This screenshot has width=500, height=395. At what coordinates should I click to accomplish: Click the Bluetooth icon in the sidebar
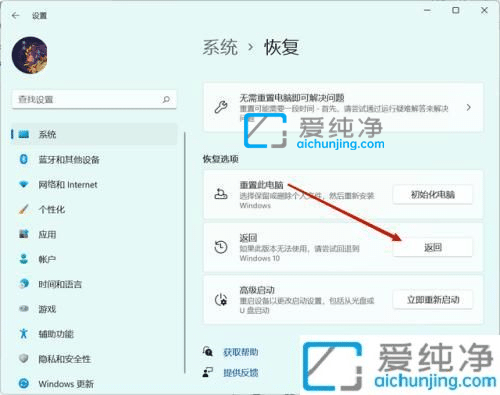[24, 159]
